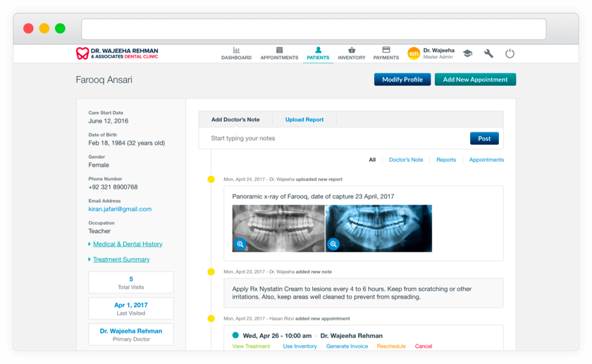Screen dimensions: 592x364
Task: Open the Appointments calendar icon
Action: 279,50
